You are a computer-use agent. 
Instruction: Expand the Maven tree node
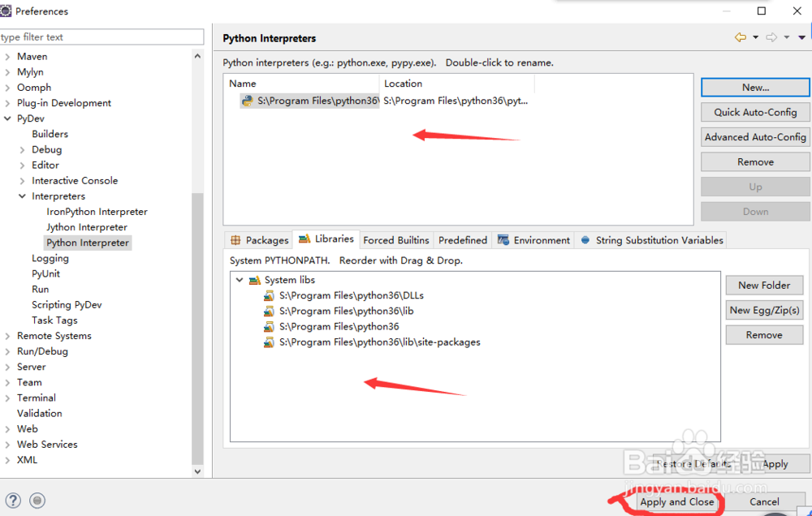click(x=7, y=57)
